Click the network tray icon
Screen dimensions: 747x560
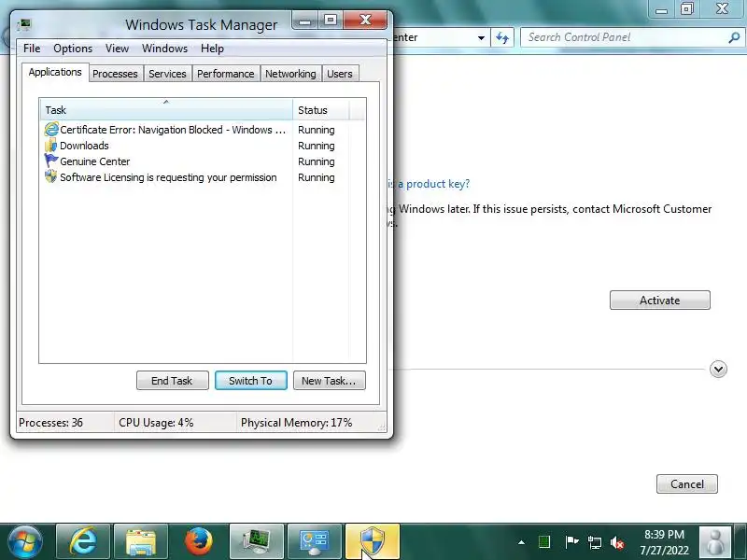tap(594, 542)
